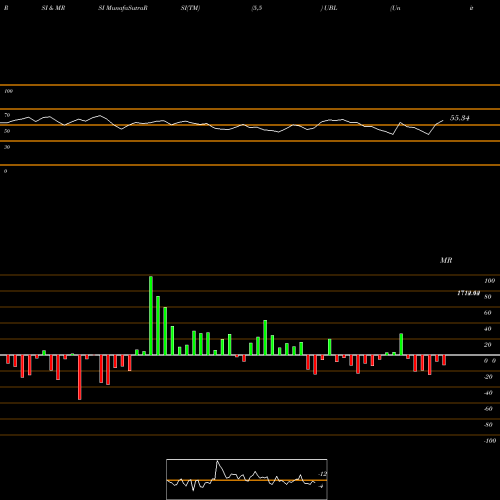Open the mini overview chart thumbnail
The image size is (500, 500).
click(247, 479)
